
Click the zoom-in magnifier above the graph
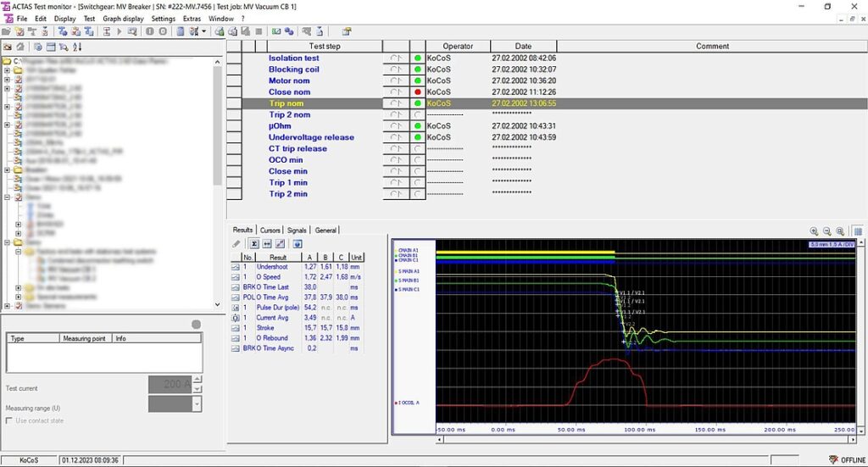(x=814, y=231)
